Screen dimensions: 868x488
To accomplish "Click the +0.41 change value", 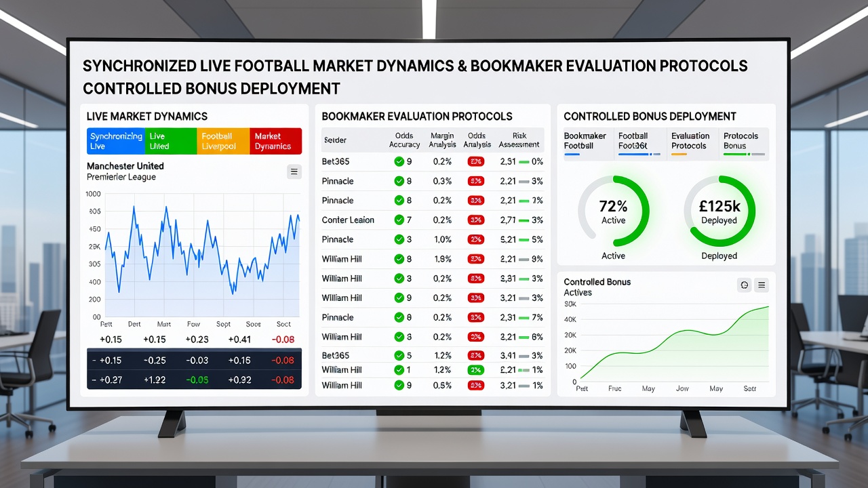I will pyautogui.click(x=239, y=340).
